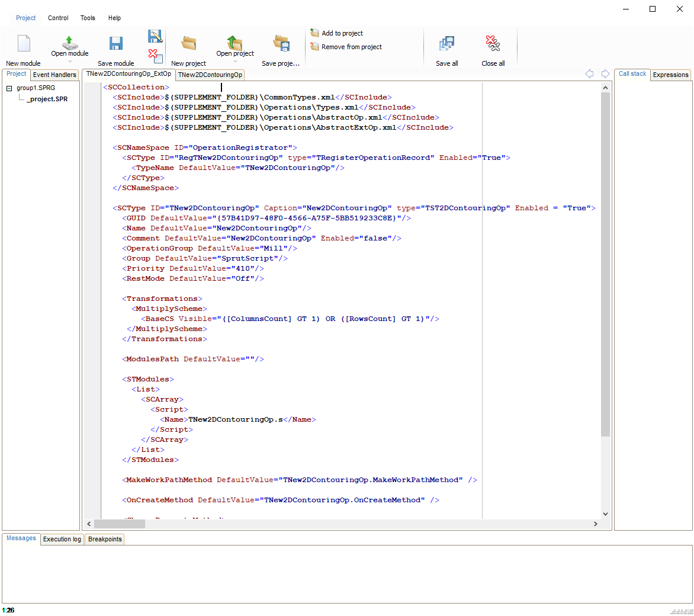This screenshot has width=694, height=616.
Task: Click the New project folder icon
Action: click(x=189, y=44)
